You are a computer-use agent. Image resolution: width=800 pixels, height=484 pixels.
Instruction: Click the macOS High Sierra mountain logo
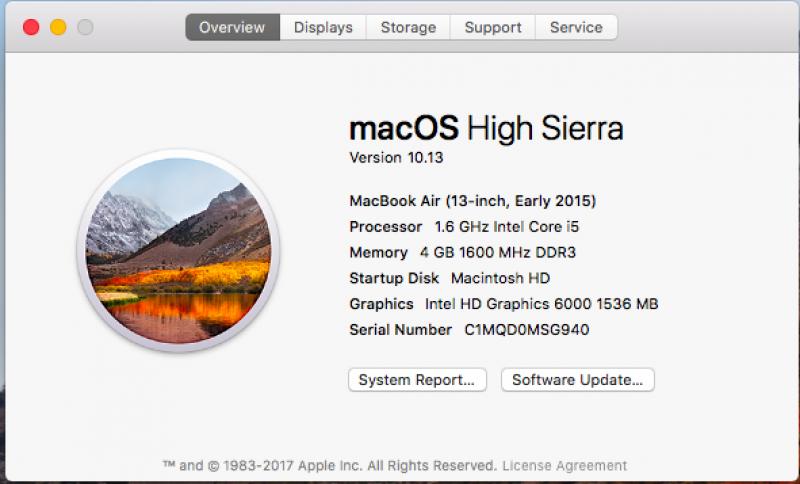pos(178,251)
